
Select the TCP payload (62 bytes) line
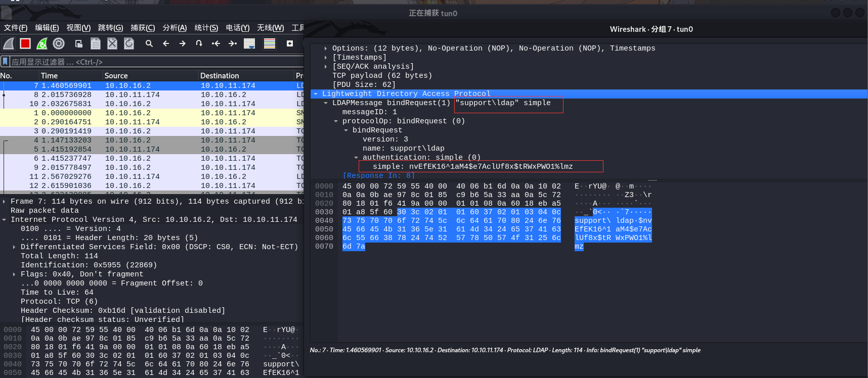(x=382, y=76)
